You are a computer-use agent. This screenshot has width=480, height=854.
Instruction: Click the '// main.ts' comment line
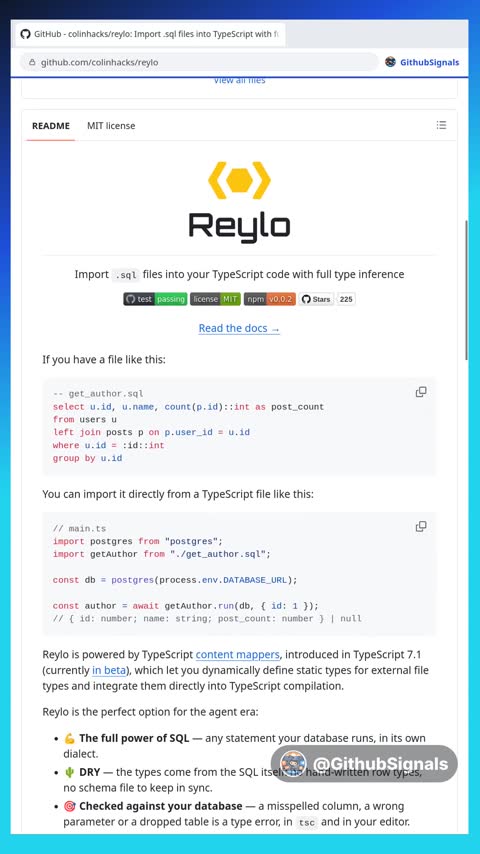(x=80, y=529)
